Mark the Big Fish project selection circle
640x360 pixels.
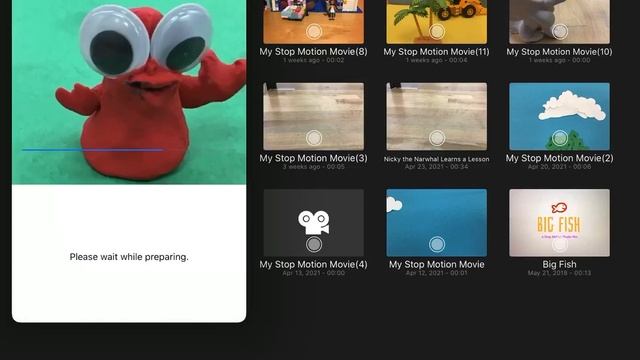560,244
